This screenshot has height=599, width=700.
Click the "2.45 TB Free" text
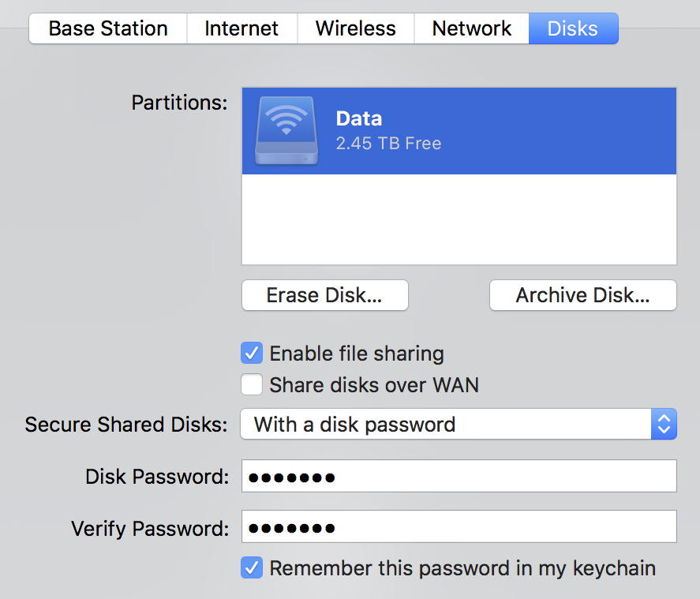pyautogui.click(x=388, y=144)
